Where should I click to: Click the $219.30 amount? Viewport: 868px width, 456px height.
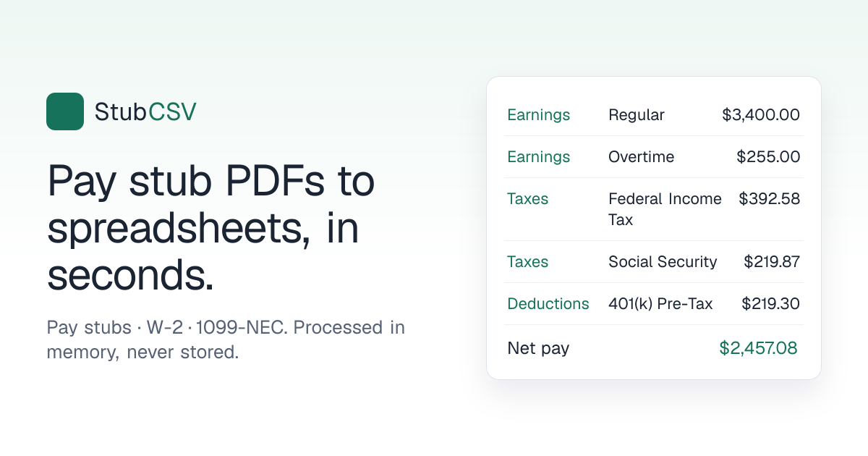pos(771,304)
